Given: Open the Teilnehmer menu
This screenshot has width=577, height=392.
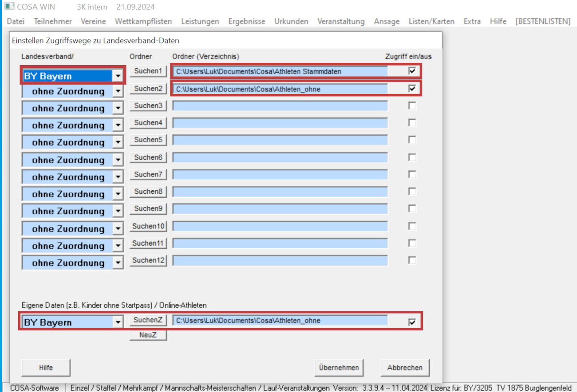Looking at the screenshot, I should [x=53, y=21].
